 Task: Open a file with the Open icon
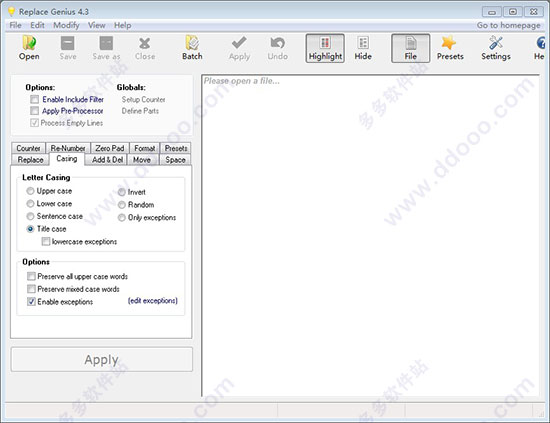tap(29, 48)
